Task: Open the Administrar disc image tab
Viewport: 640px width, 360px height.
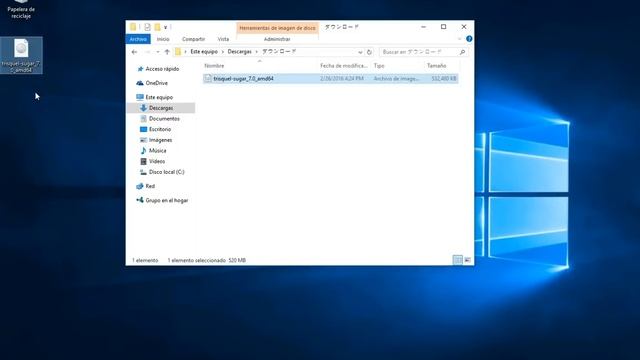Action: (277, 39)
